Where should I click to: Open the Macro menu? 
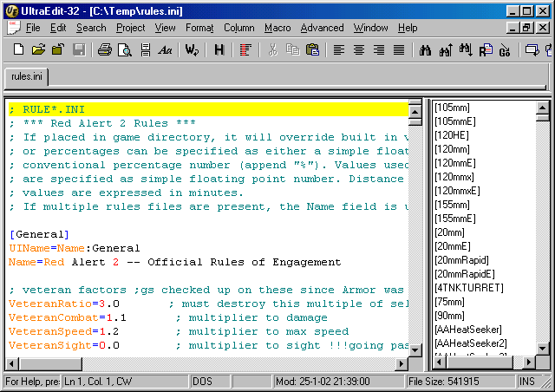[277, 28]
